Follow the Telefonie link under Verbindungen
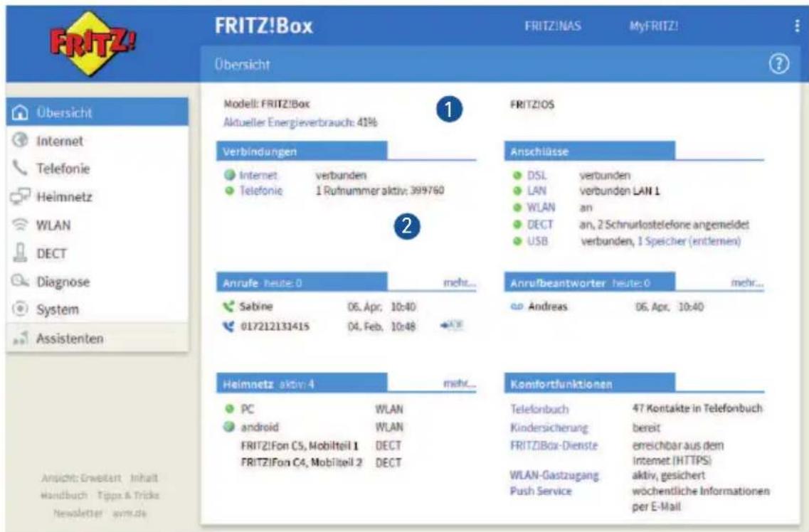Screen dimensions: 809x532 tap(261, 191)
